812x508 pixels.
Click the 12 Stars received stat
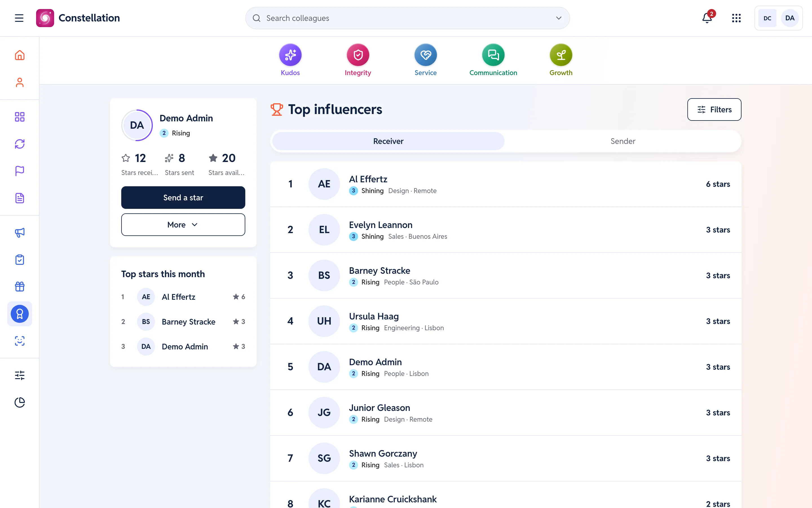click(x=139, y=164)
